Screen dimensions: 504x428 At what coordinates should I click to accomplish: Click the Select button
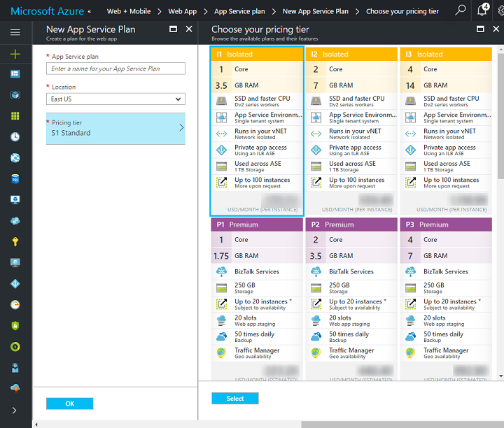pos(235,399)
